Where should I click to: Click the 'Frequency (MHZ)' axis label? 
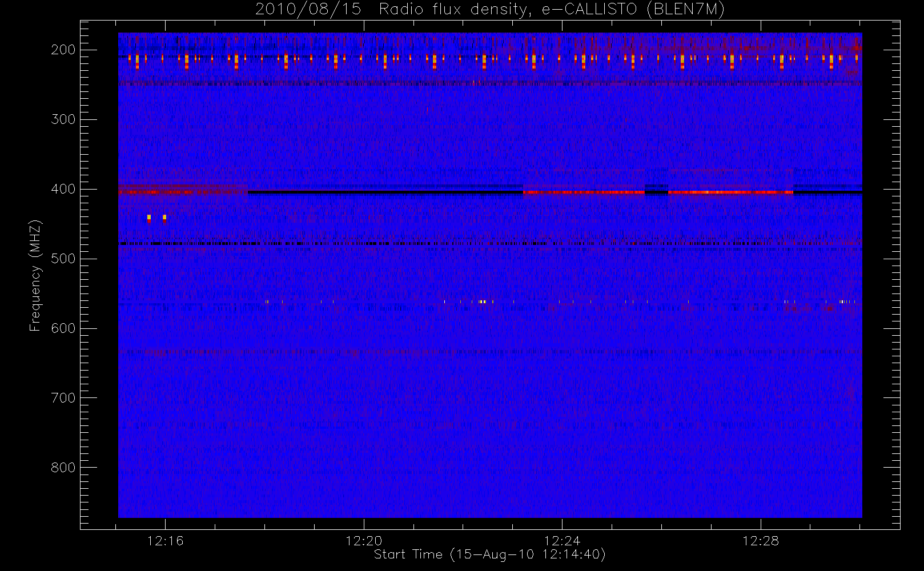(35, 275)
